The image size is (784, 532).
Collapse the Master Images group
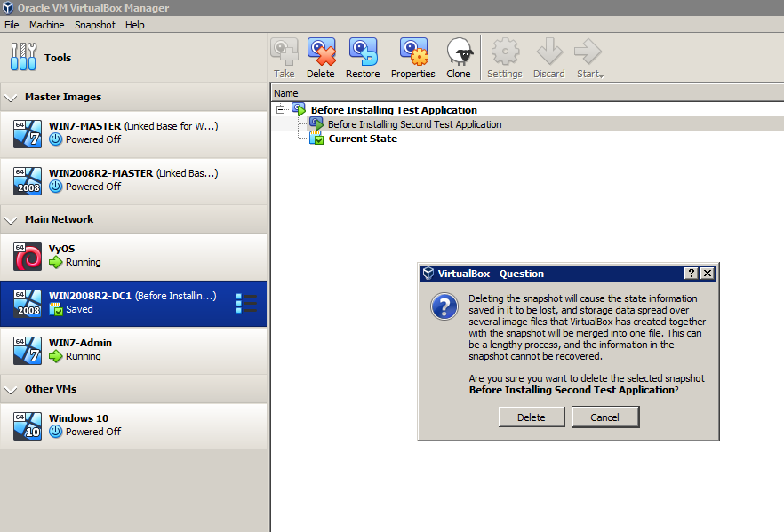(11, 97)
